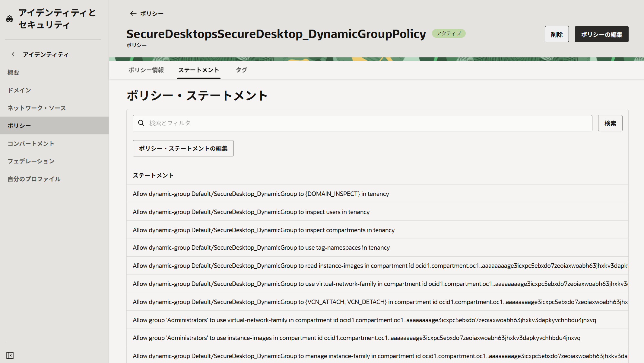
Task: Open the タグ tab
Action: pos(241,70)
